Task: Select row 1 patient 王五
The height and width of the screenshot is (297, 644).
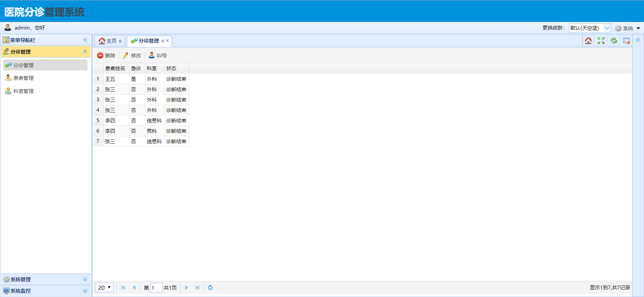Action: tap(116, 79)
